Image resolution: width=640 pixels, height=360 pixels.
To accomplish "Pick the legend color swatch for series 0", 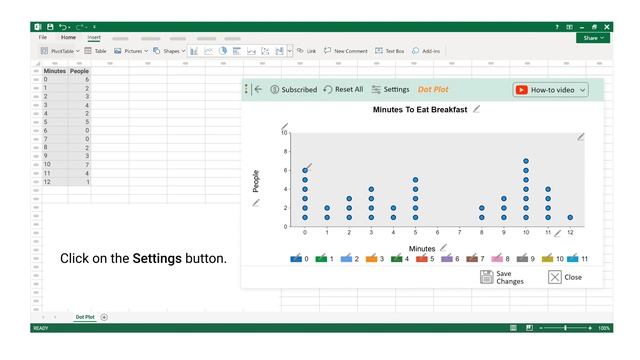I will [296, 258].
